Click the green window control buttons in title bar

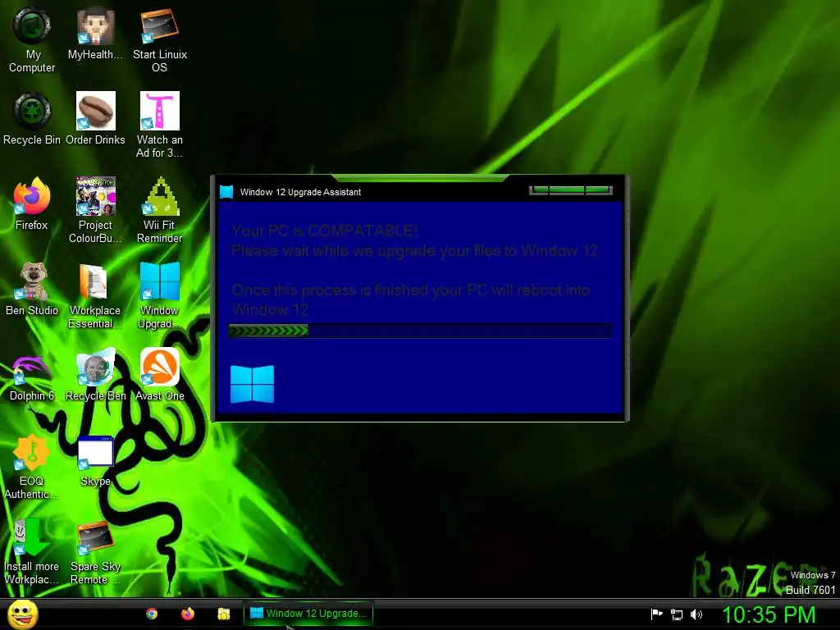click(x=571, y=189)
